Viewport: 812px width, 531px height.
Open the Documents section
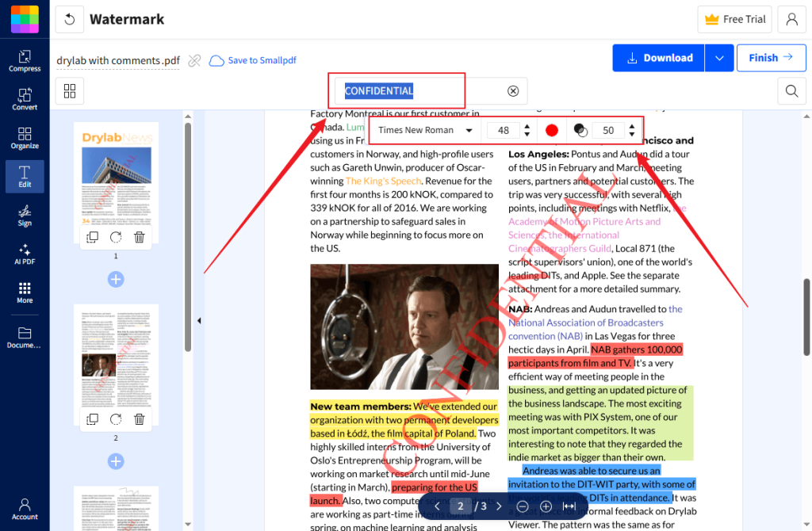pyautogui.click(x=25, y=336)
